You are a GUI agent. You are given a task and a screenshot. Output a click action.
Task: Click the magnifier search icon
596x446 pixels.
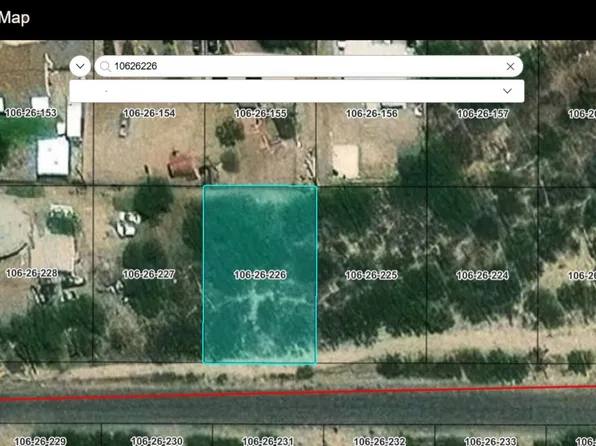(x=105, y=67)
